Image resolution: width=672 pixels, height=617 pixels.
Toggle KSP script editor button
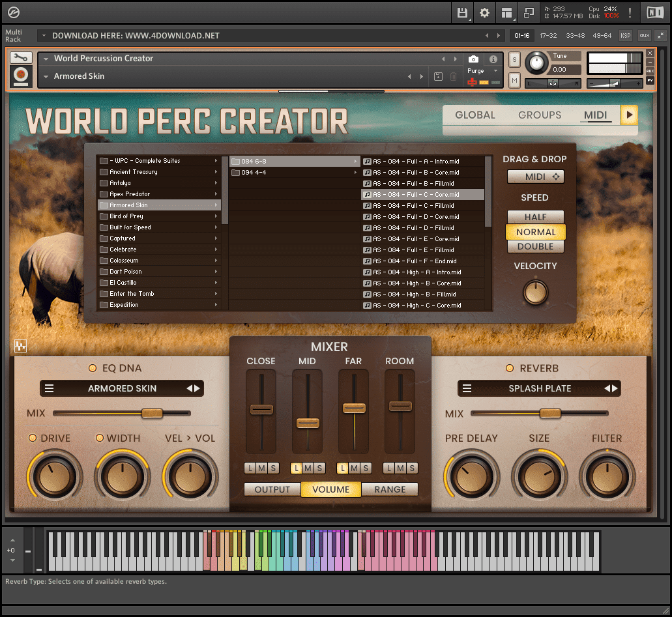click(x=626, y=36)
